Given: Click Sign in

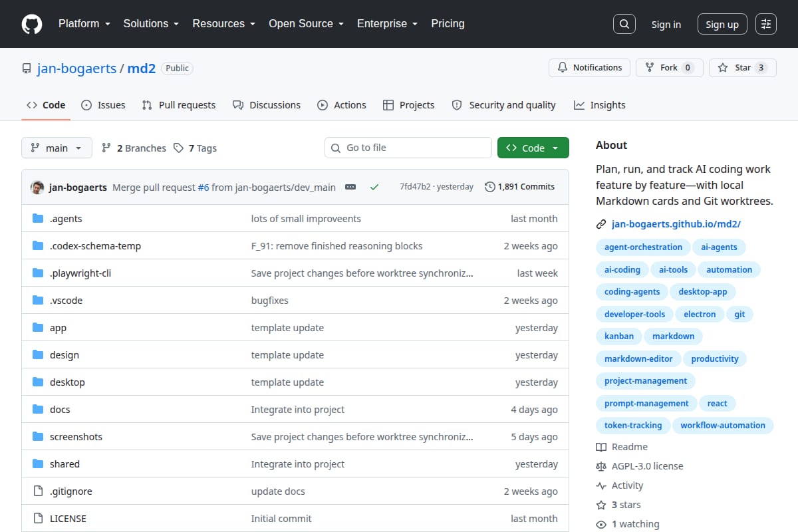Looking at the screenshot, I should tap(666, 24).
